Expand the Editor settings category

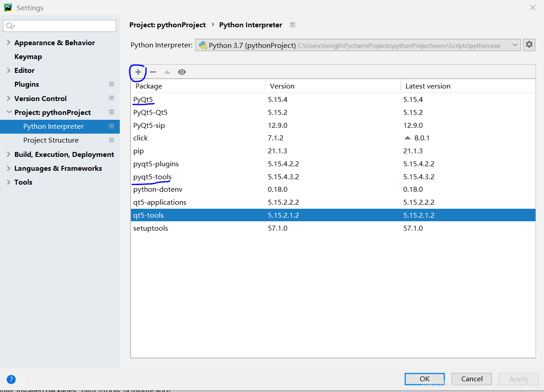pyautogui.click(x=9, y=70)
